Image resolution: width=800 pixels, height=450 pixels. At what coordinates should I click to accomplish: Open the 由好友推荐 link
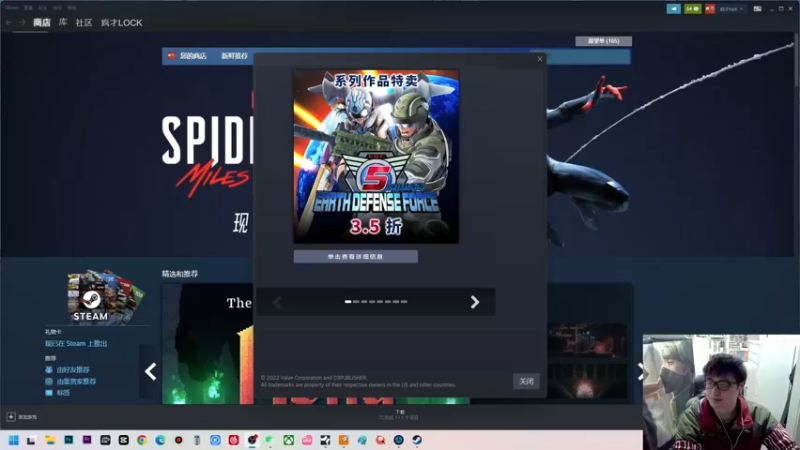tap(73, 369)
